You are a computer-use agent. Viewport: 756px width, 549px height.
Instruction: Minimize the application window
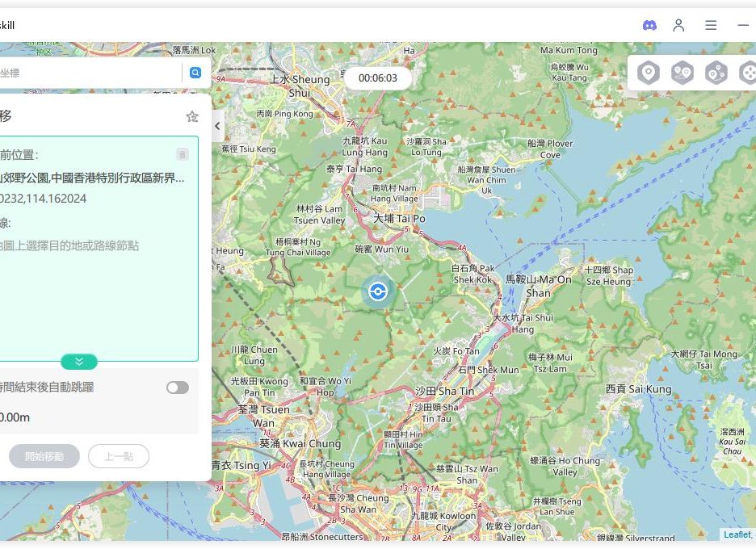coord(743,25)
